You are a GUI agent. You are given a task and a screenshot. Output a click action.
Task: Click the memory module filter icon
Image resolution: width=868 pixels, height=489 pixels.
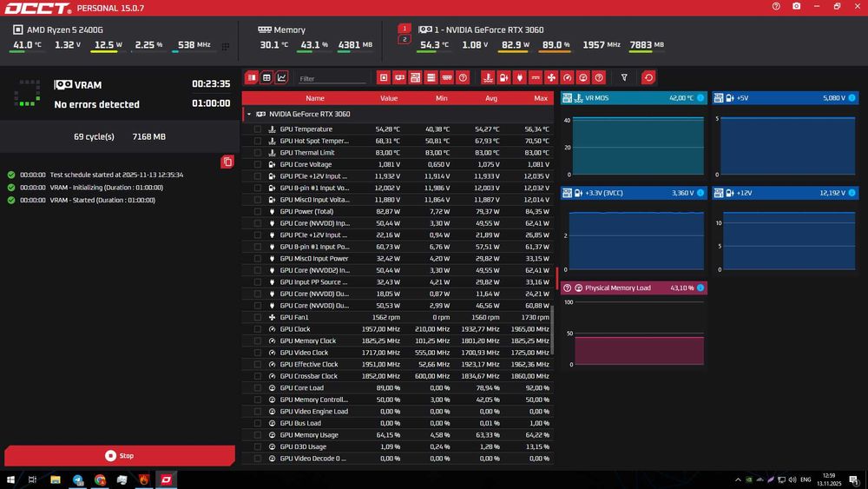[x=447, y=77]
